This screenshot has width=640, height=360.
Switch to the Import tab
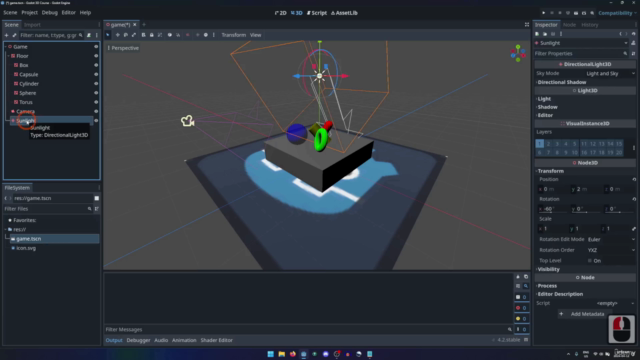click(32, 25)
